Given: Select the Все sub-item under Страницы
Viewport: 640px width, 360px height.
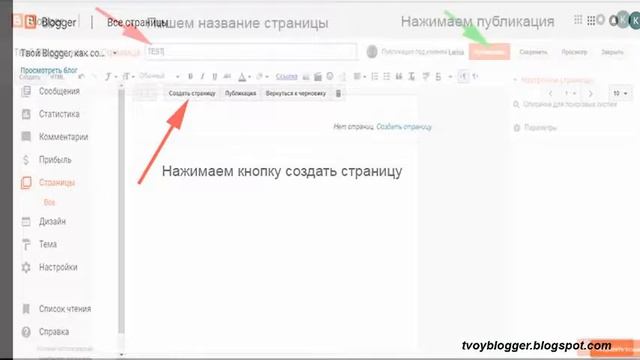Looking at the screenshot, I should pos(49,202).
